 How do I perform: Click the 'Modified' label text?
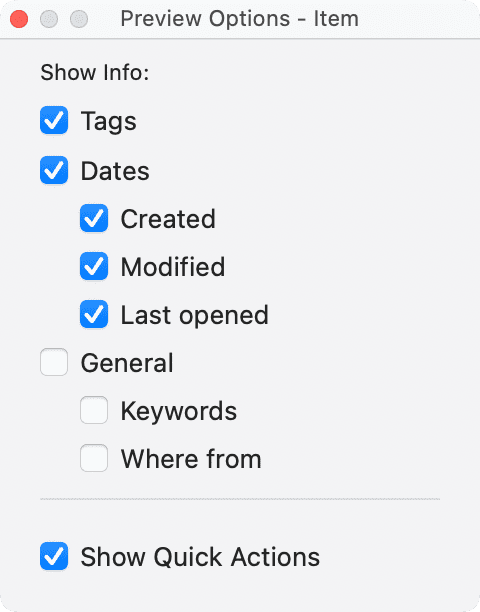(x=173, y=267)
